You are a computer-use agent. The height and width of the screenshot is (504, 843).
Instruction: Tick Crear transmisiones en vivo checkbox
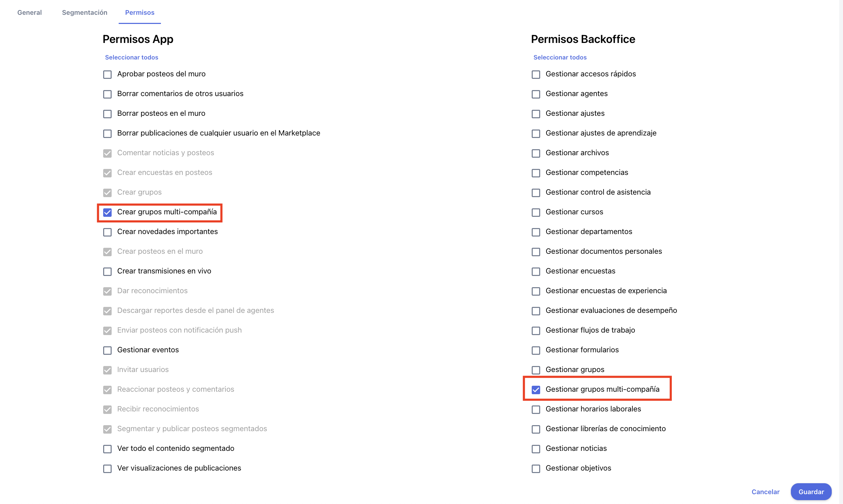[107, 272]
